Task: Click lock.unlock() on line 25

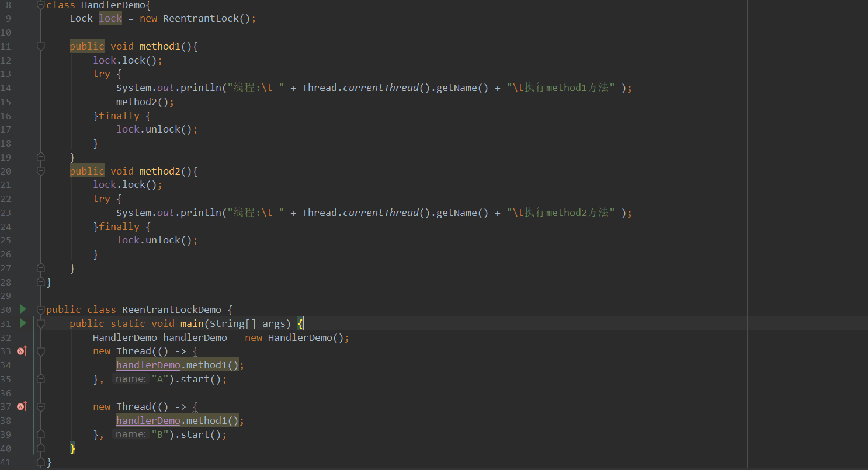Action: [x=154, y=240]
